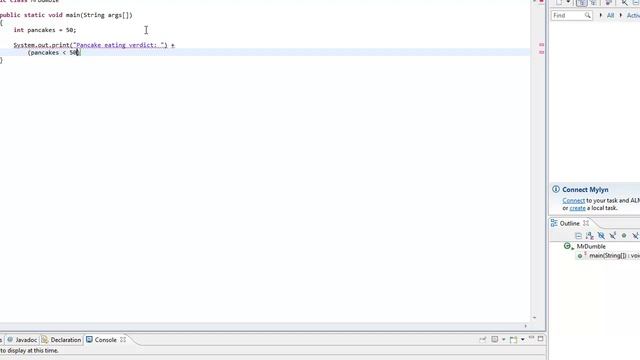This screenshot has height=360, width=640.
Task: Click Open Console icon
Action: click(513, 339)
